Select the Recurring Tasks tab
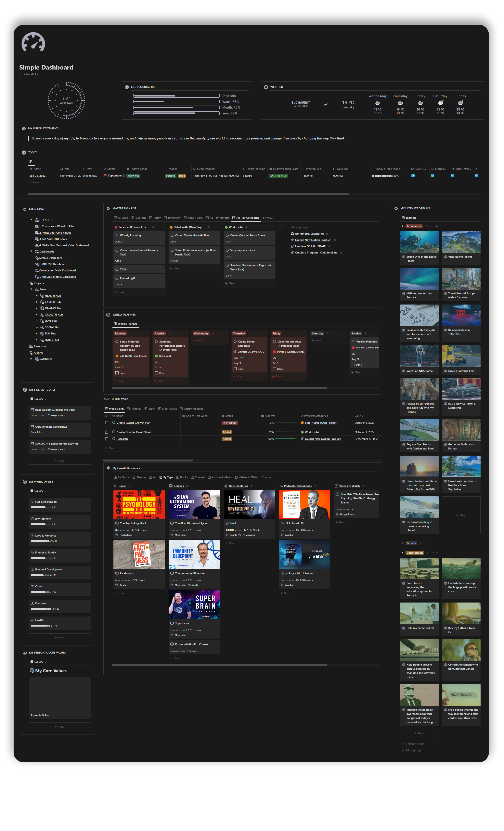The height and width of the screenshot is (831, 504). pyautogui.click(x=191, y=409)
